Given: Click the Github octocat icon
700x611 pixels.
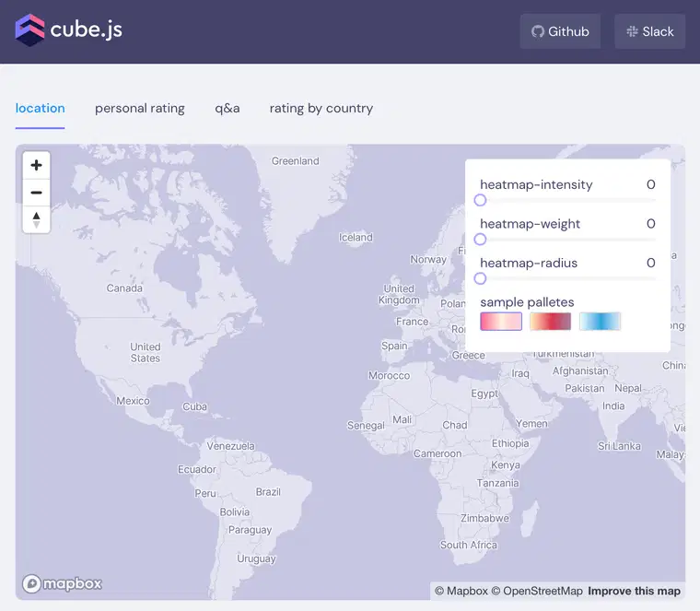Looking at the screenshot, I should point(538,31).
